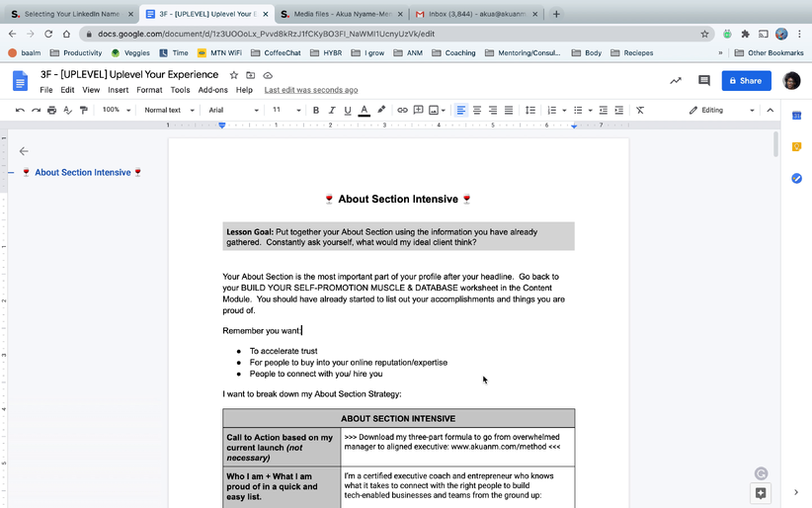The image size is (812, 508).
Task: Open the highlight color picker
Action: pos(381,110)
